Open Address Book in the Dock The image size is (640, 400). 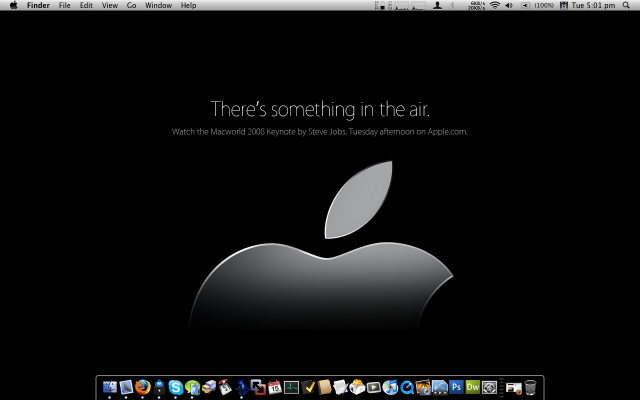(324, 387)
